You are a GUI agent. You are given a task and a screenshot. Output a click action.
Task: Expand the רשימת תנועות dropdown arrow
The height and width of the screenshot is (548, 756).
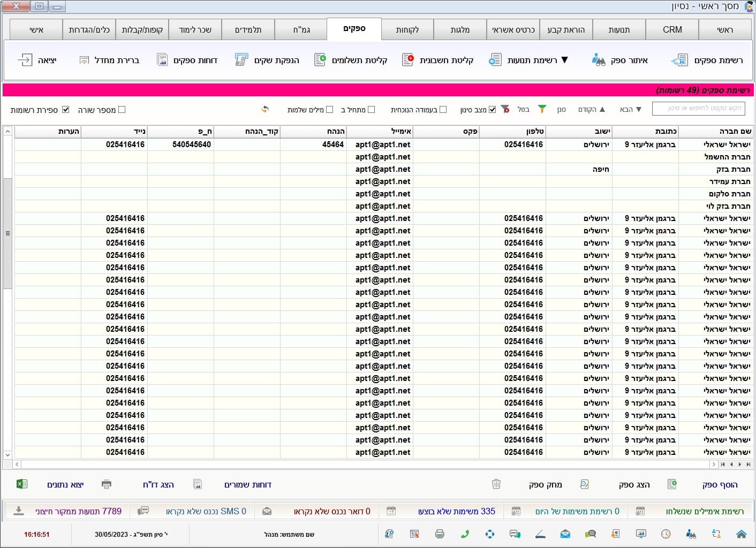click(x=564, y=60)
